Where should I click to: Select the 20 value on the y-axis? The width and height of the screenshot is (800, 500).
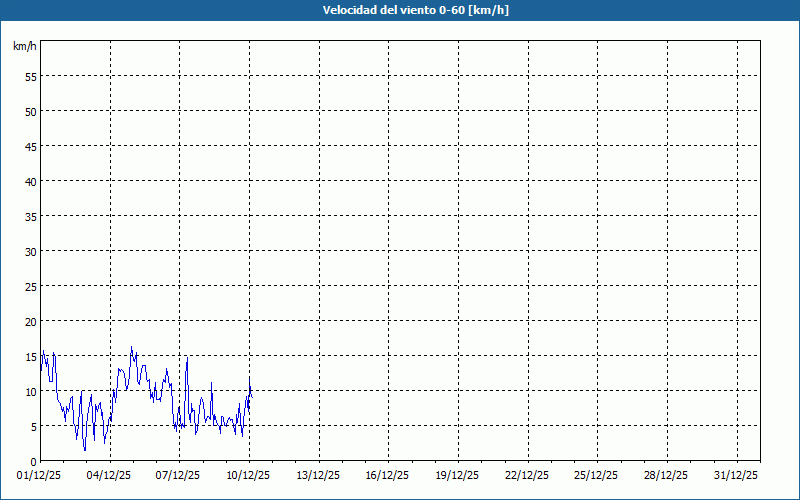[31, 321]
